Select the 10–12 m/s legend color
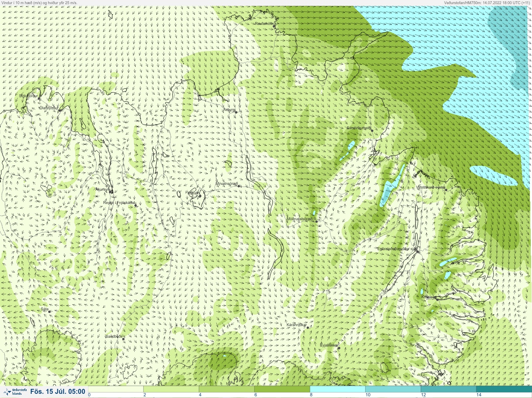The width and height of the screenshot is (532, 398). click(393, 390)
